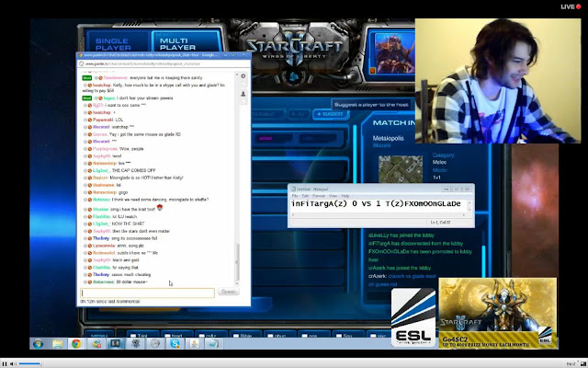Switch to StarCraft II taskbar icon
The image size is (588, 368).
136,343
